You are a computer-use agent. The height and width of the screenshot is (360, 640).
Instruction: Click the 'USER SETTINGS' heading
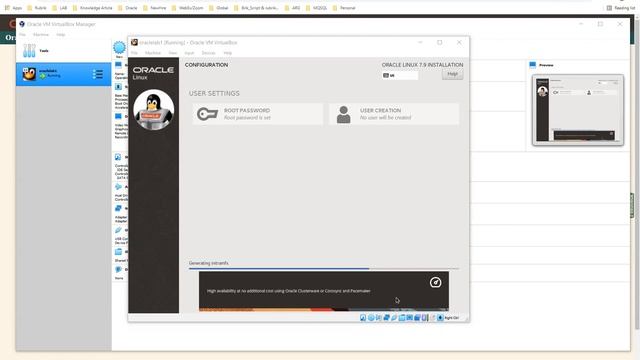(x=214, y=93)
